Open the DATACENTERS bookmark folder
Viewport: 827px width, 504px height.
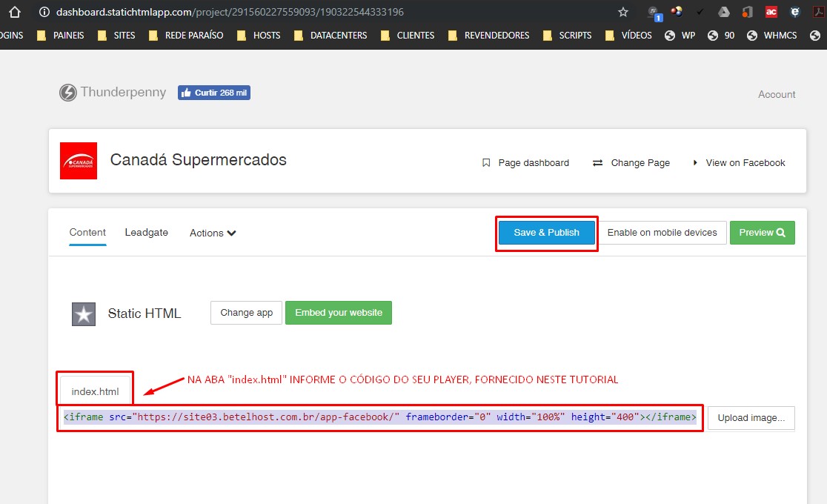331,35
